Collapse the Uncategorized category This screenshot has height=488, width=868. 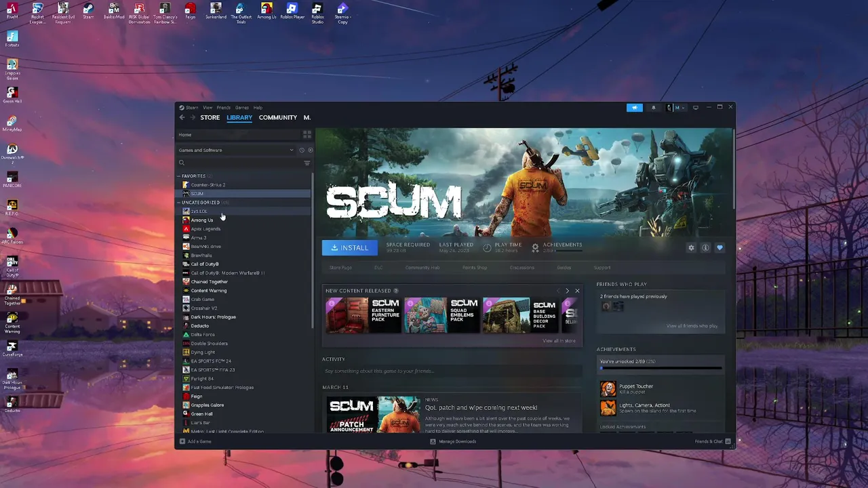179,203
